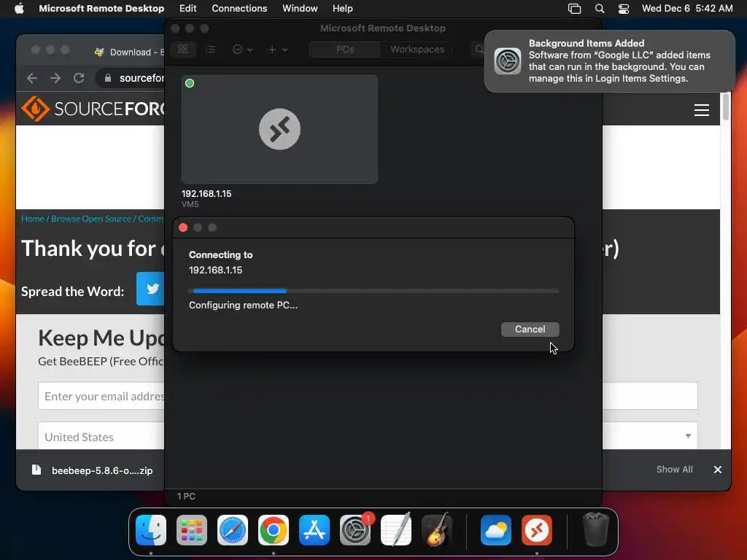
Task: Click the screen mirroring icon in menu bar
Action: tap(575, 8)
